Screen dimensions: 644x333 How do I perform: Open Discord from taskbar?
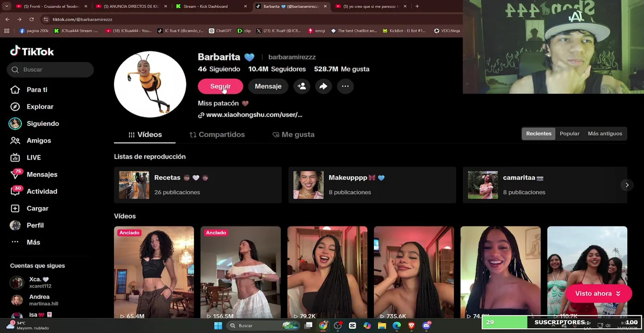pyautogui.click(x=426, y=326)
